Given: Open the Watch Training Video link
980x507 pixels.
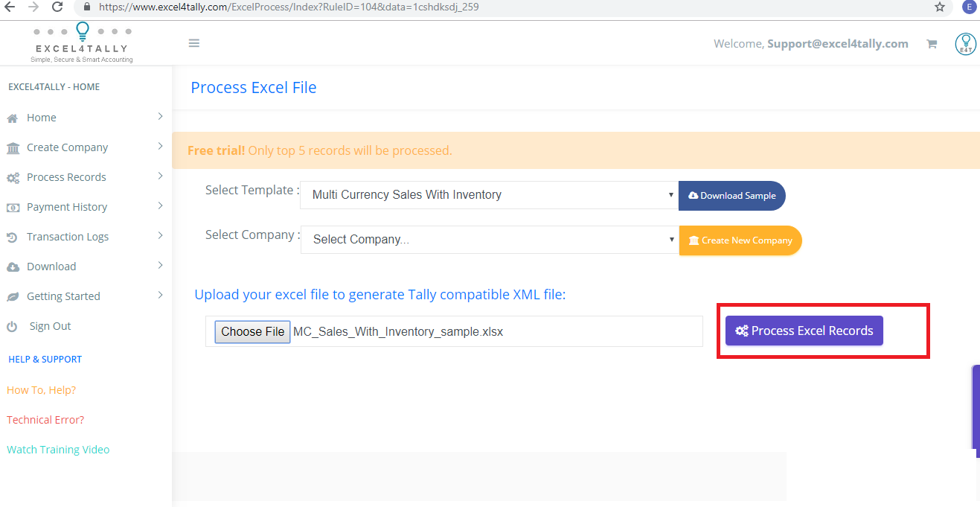Looking at the screenshot, I should point(58,450).
